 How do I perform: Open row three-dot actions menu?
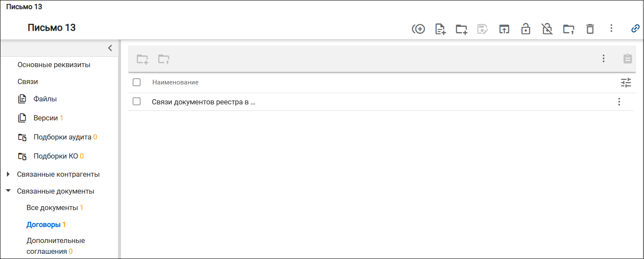pyautogui.click(x=619, y=102)
